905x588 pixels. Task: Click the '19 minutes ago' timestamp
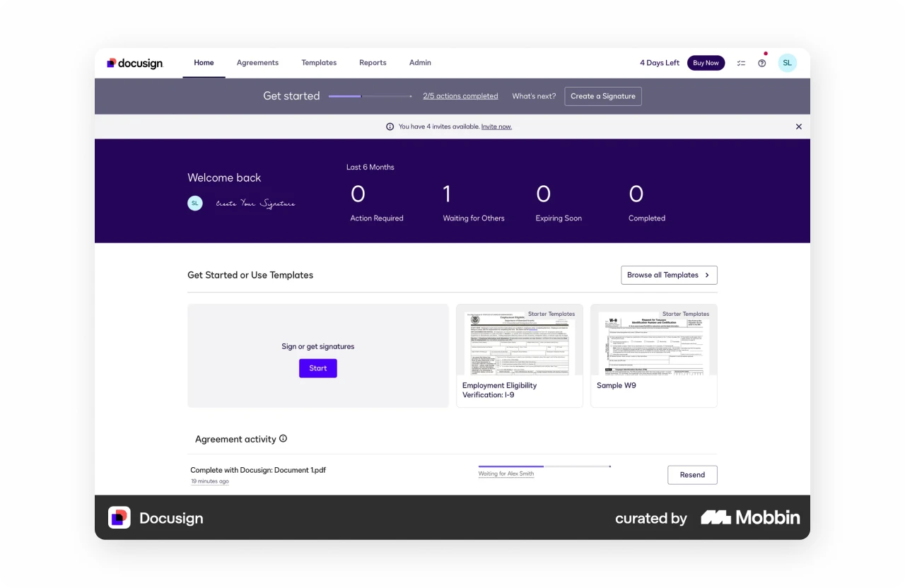pos(210,481)
